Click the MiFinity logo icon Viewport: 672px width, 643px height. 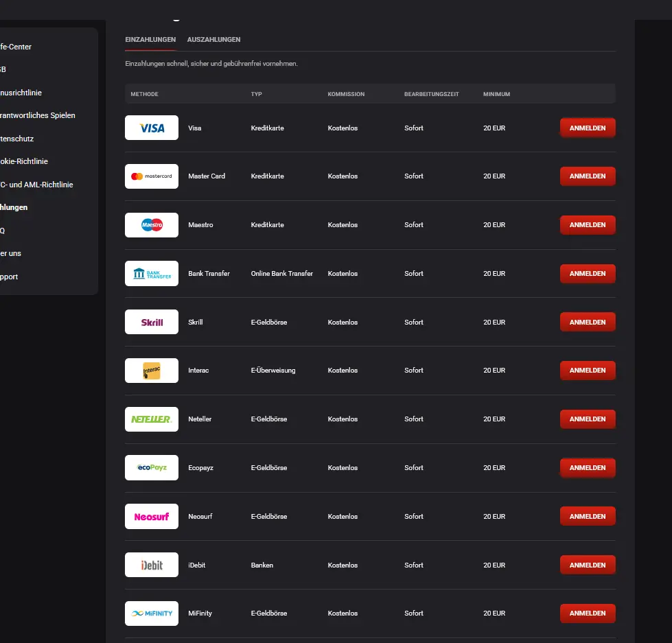152,613
